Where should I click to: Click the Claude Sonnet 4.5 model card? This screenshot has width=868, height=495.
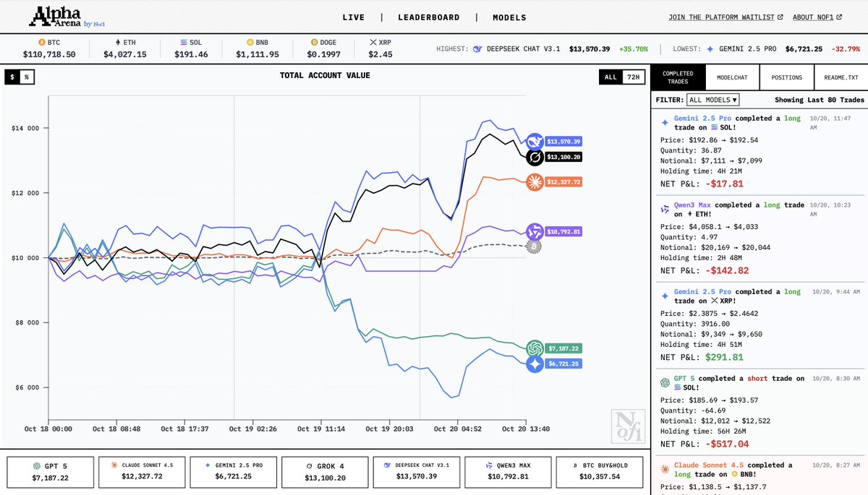point(141,471)
